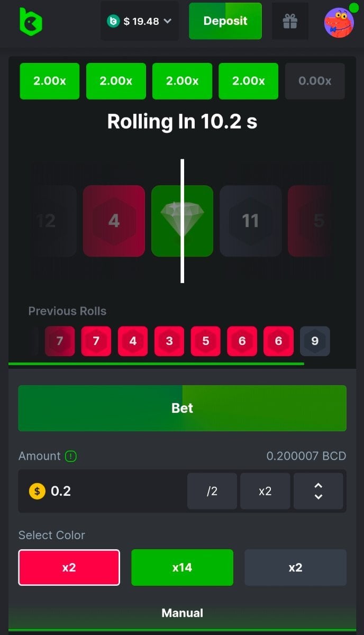Expand the $19.48 balance dropdown
The width and height of the screenshot is (364, 635).
pos(140,21)
